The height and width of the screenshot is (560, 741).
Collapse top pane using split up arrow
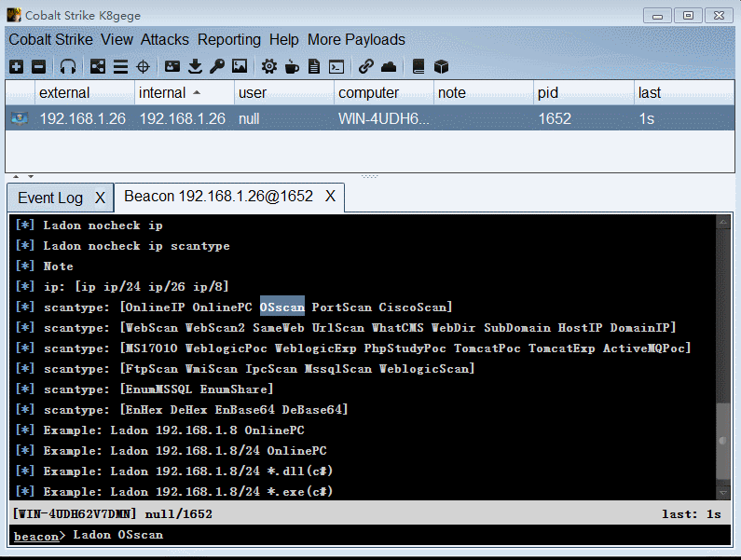(16, 177)
